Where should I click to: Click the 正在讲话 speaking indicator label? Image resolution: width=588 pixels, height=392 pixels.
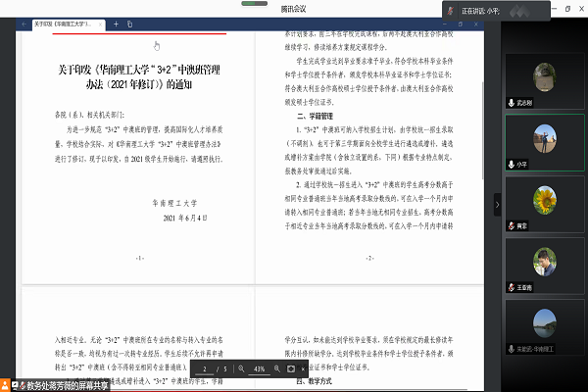click(x=480, y=11)
